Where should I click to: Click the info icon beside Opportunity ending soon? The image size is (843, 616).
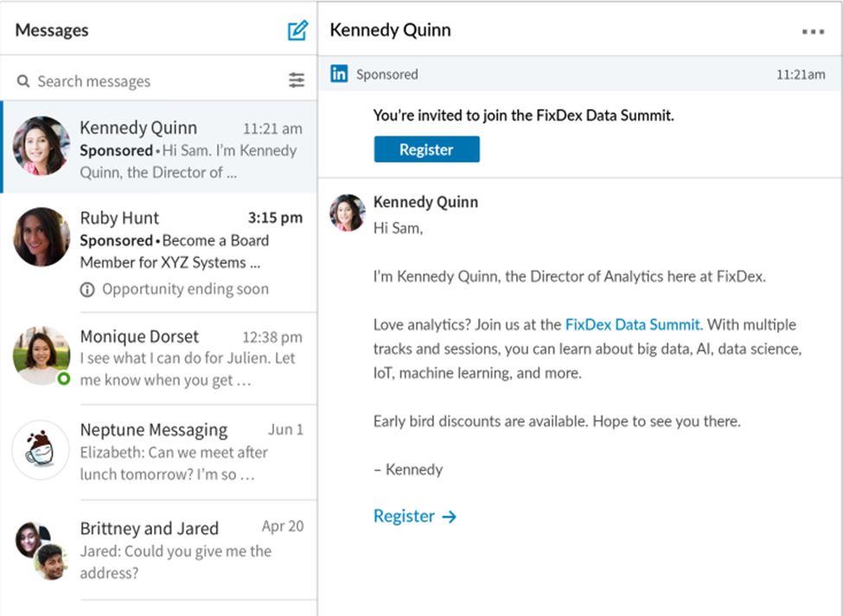click(x=87, y=289)
